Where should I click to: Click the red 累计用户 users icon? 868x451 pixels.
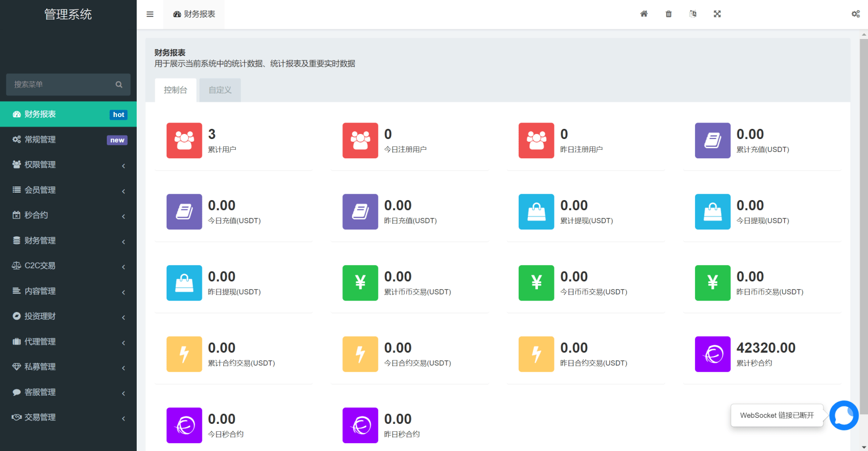184,140
